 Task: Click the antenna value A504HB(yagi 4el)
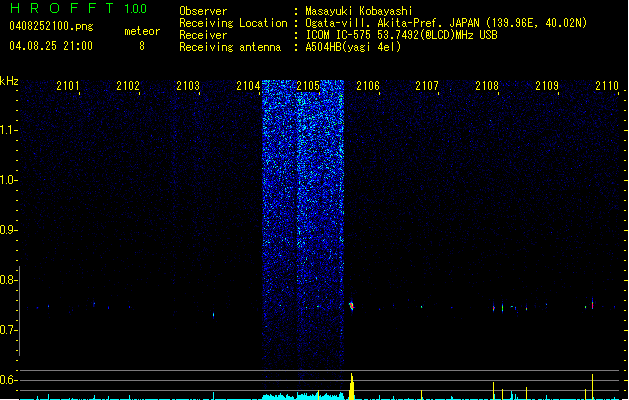[x=353, y=47]
